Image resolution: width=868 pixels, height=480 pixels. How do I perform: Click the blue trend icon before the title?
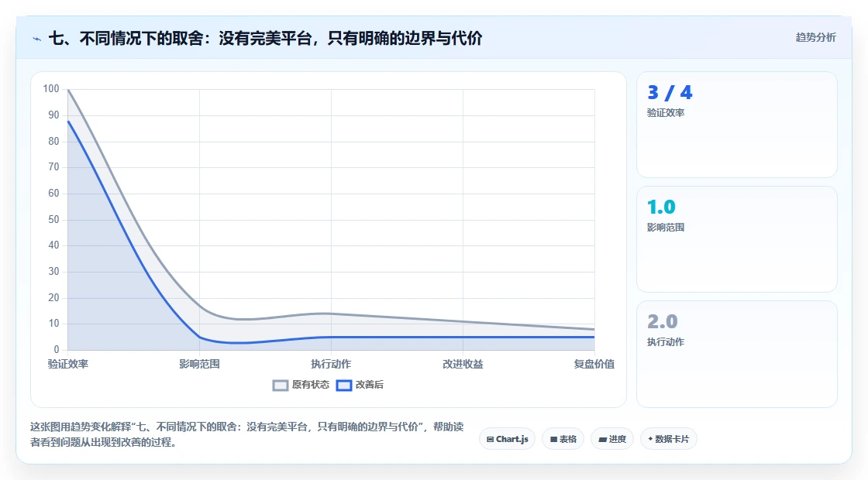[37, 39]
